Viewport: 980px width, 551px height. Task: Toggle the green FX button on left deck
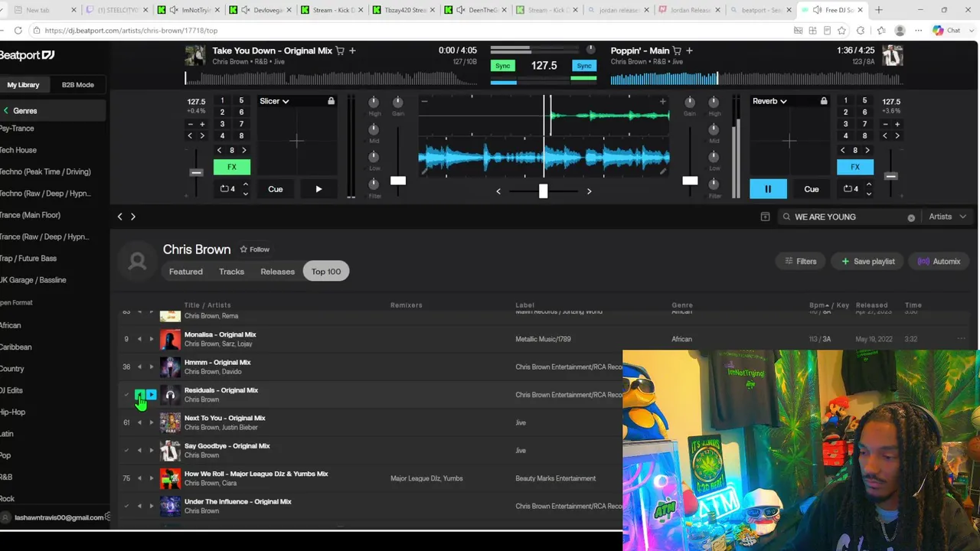(231, 167)
